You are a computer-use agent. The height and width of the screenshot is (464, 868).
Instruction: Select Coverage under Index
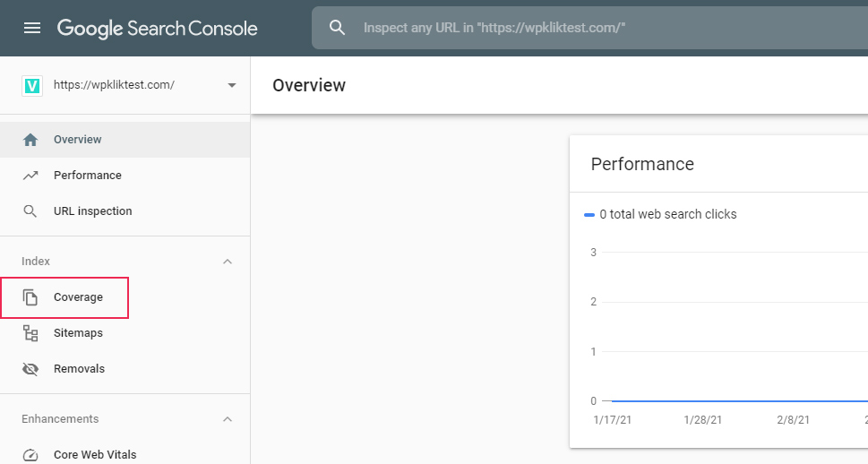tap(78, 297)
